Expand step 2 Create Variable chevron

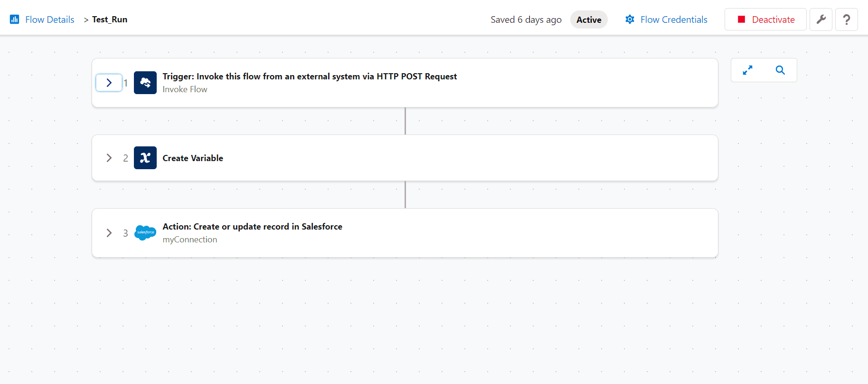[109, 158]
